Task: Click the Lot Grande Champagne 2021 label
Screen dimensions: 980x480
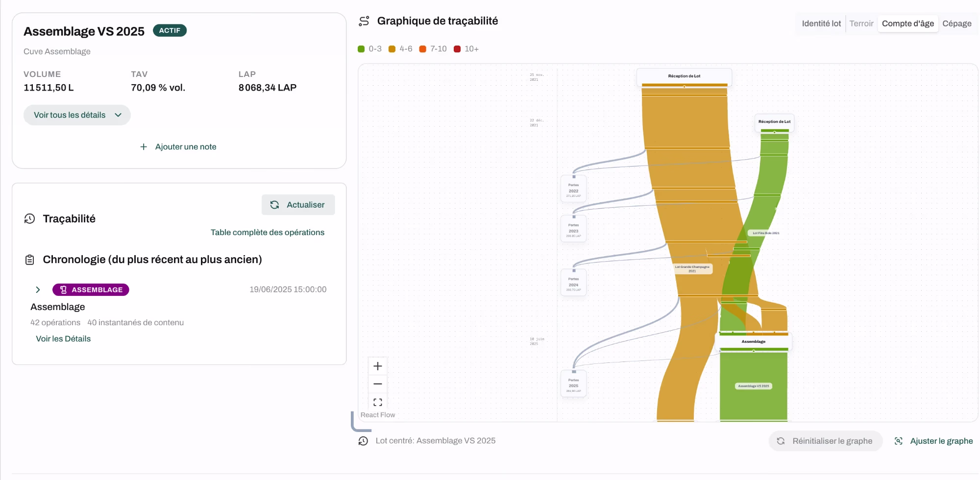Action: click(x=692, y=269)
